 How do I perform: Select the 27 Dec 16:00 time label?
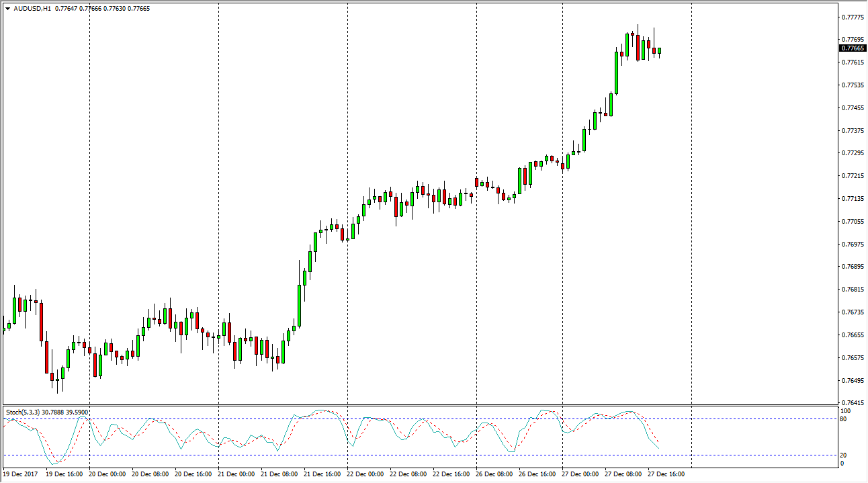pos(667,474)
